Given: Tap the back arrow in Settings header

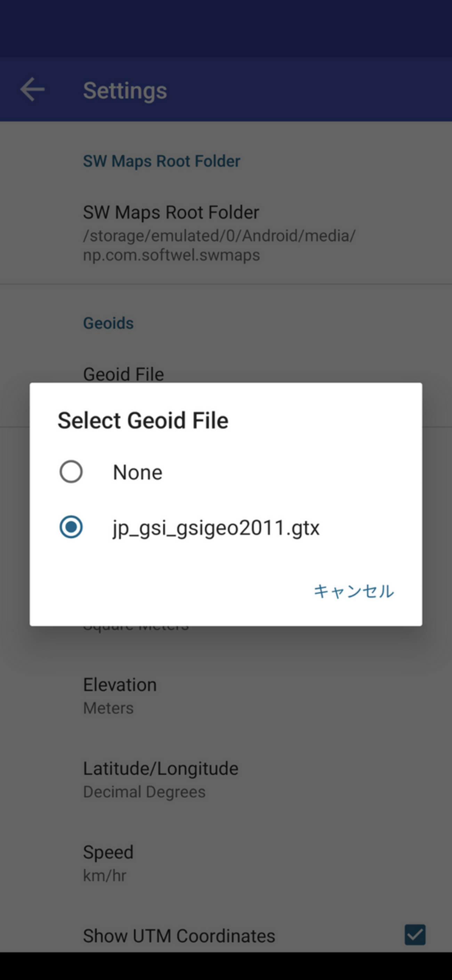Looking at the screenshot, I should [x=32, y=90].
